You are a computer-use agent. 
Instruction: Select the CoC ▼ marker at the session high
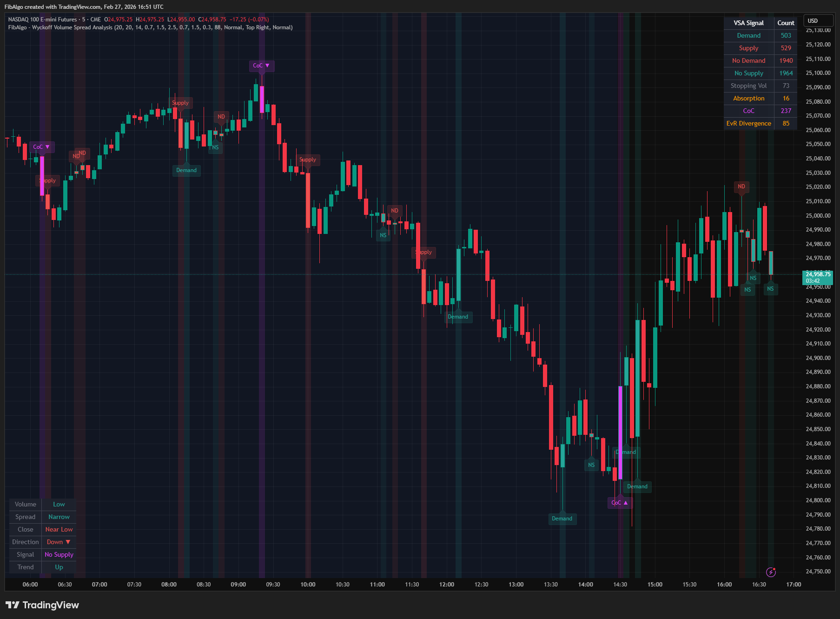(262, 66)
